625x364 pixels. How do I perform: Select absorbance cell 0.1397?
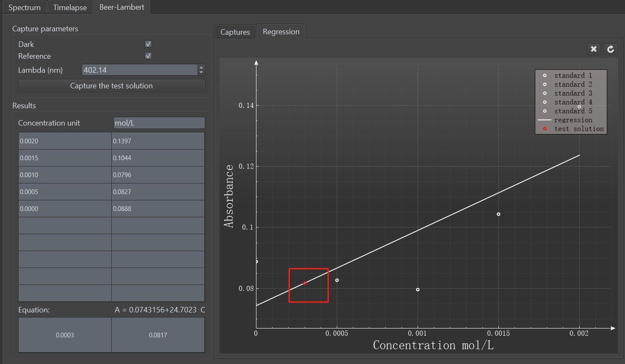point(158,141)
